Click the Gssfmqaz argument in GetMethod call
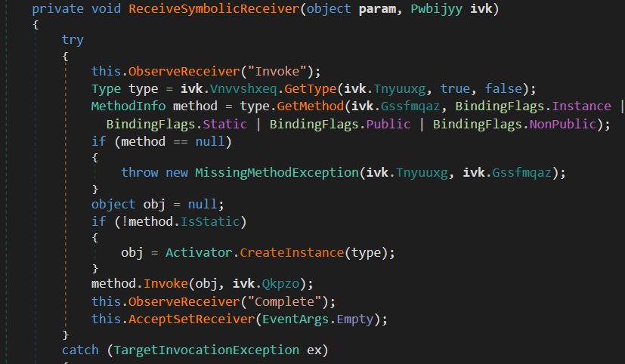 coord(410,106)
